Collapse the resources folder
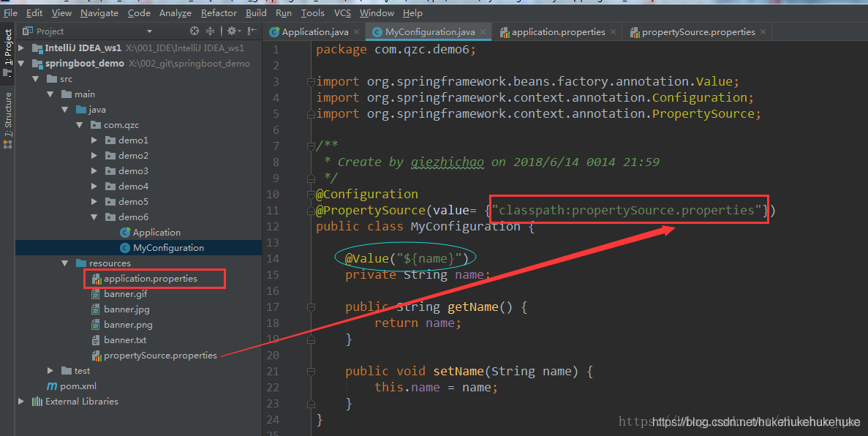The height and width of the screenshot is (436, 868). pos(65,263)
